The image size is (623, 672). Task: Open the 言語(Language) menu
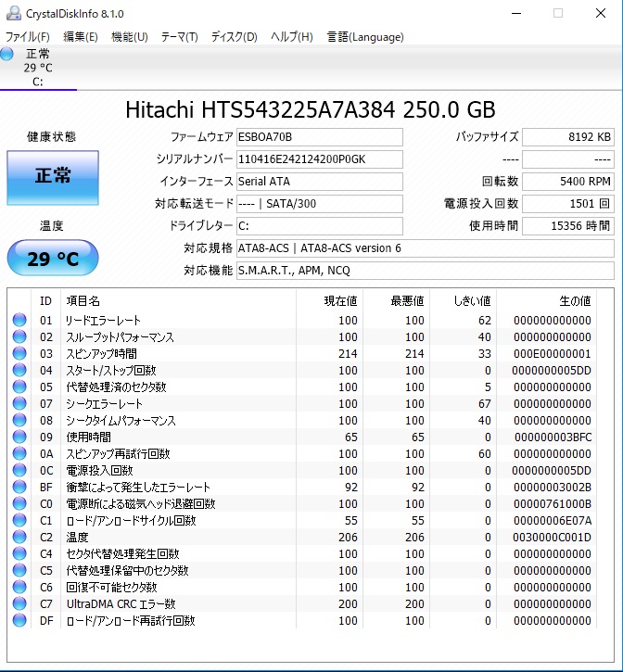365,37
